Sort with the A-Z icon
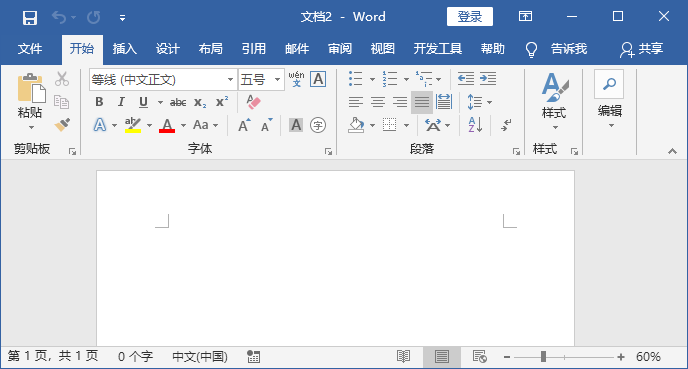Image resolution: width=688 pixels, height=369 pixels. tap(475, 125)
